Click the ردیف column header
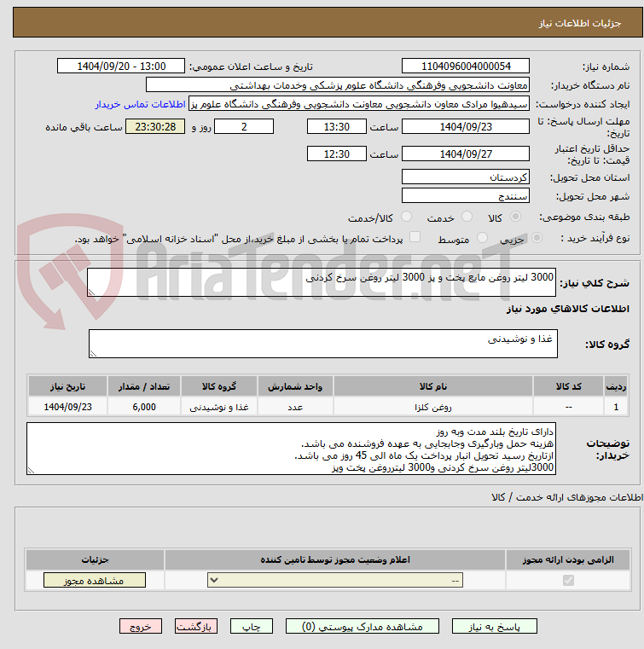This screenshot has width=644, height=649. click(616, 386)
